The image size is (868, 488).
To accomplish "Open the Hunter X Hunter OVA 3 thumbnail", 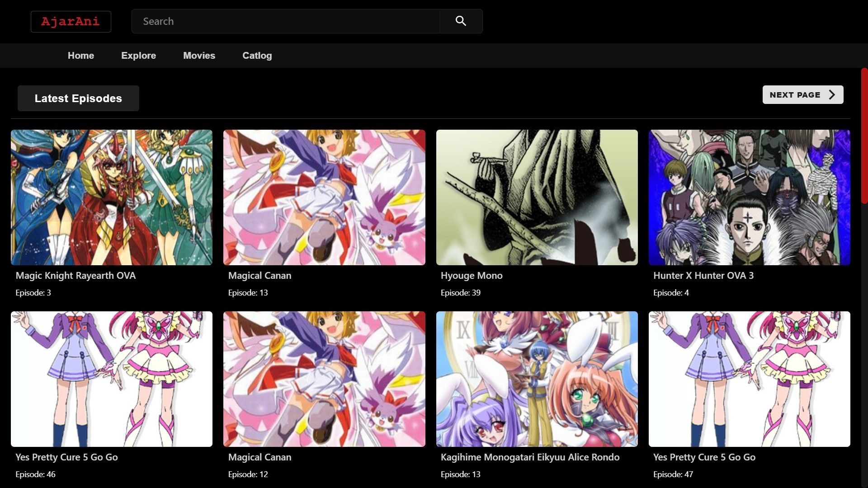I will click(x=749, y=197).
